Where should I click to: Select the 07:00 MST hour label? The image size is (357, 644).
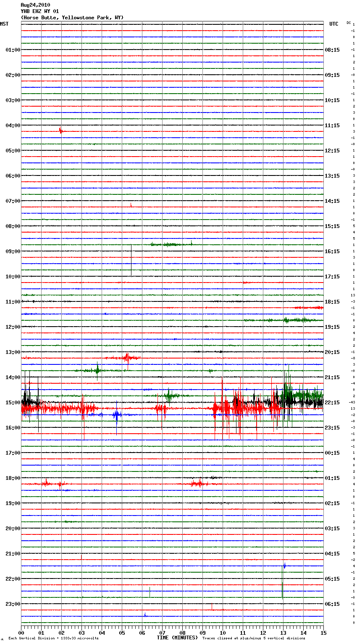point(13,201)
